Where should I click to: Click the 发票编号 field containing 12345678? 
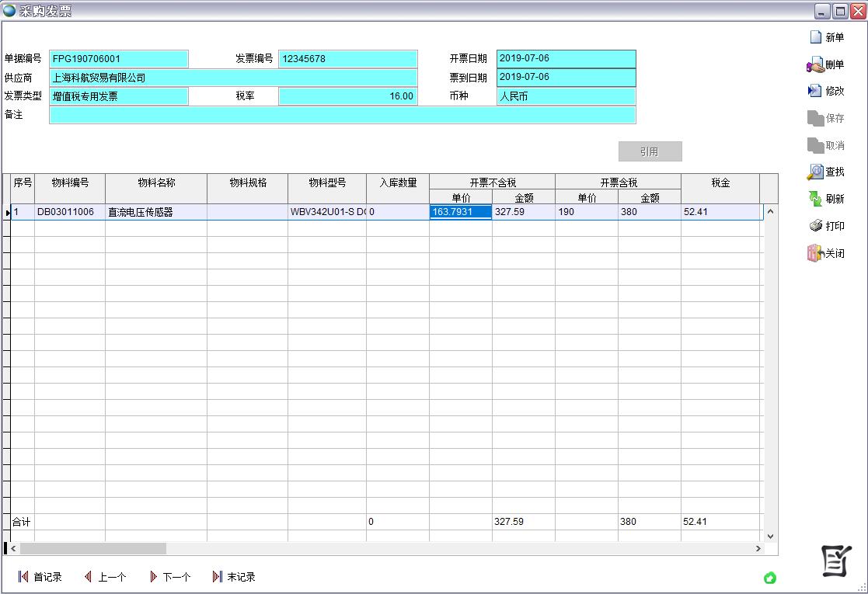pyautogui.click(x=347, y=59)
